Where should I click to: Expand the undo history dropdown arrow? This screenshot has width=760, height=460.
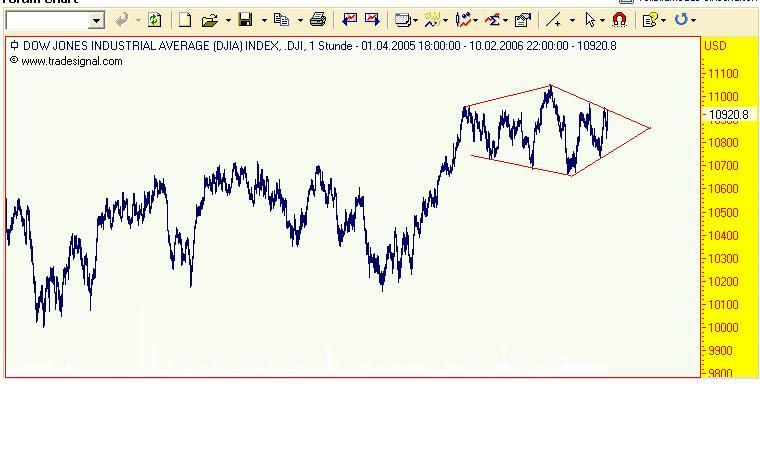pos(138,20)
